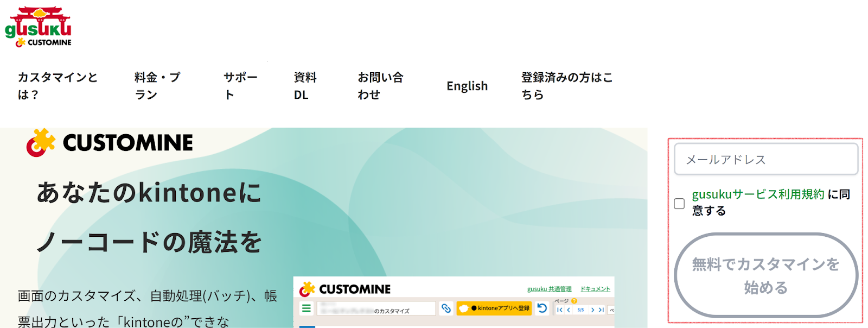
Task: Switch the site to English
Action: click(x=467, y=86)
